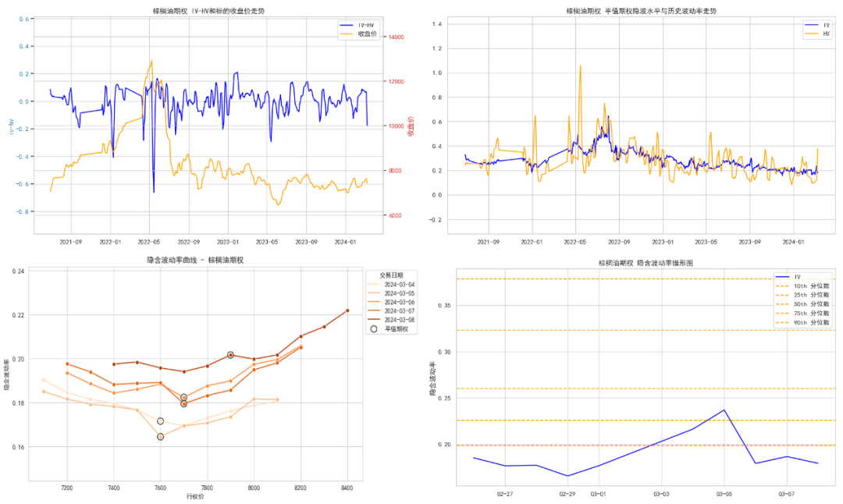Click the '7200' strike tick
Screen dimensions: 843x504
(67, 488)
